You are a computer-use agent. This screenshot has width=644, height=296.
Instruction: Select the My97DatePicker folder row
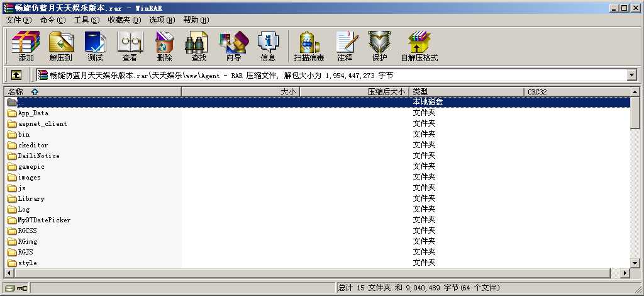click(317, 220)
